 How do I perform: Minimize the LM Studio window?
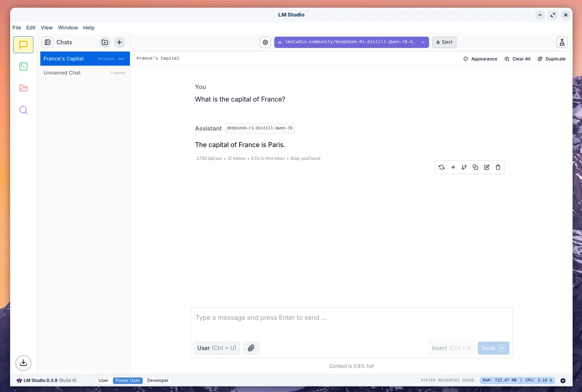540,15
